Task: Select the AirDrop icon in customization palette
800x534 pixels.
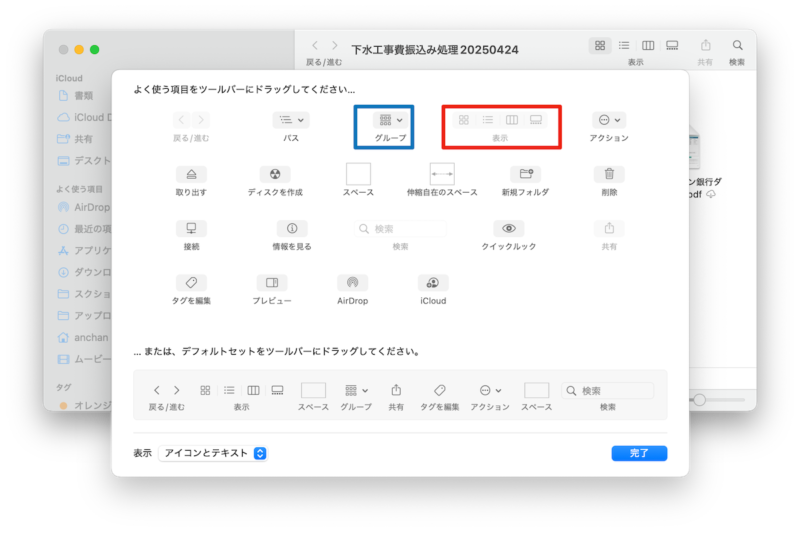Action: point(351,283)
